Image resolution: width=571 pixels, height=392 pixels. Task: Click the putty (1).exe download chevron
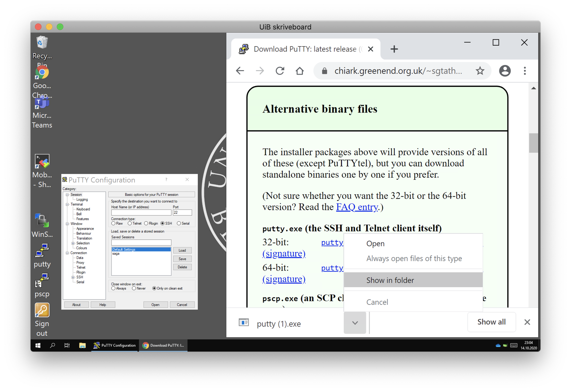tap(355, 323)
